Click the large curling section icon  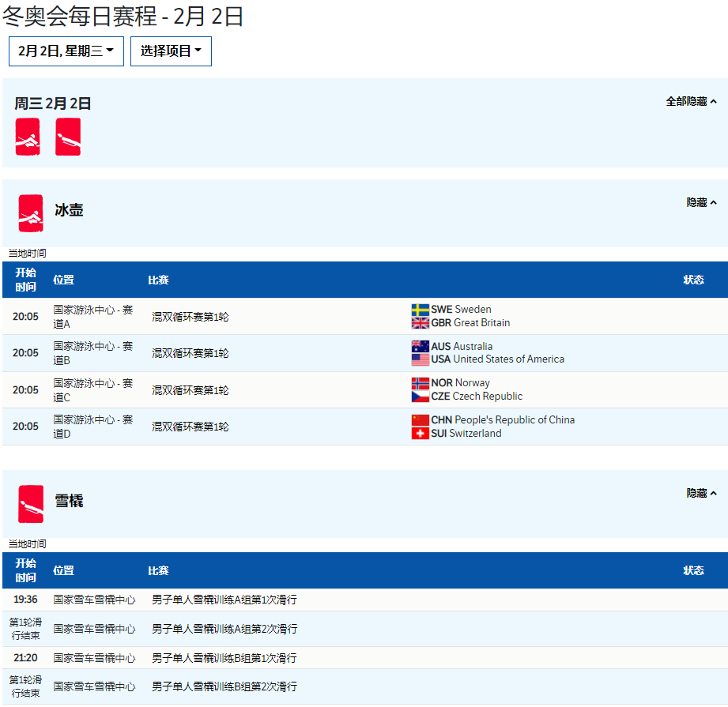(x=31, y=213)
